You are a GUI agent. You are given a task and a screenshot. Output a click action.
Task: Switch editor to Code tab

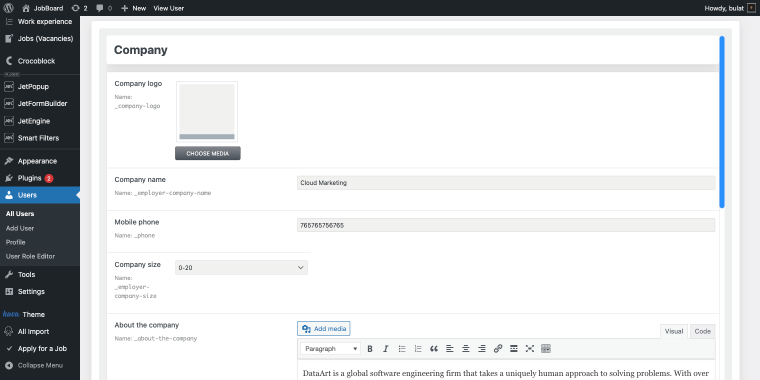702,331
